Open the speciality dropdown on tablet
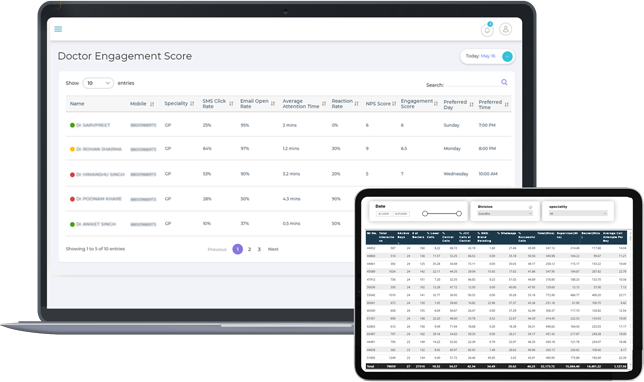This screenshot has width=644, height=382. 577,214
